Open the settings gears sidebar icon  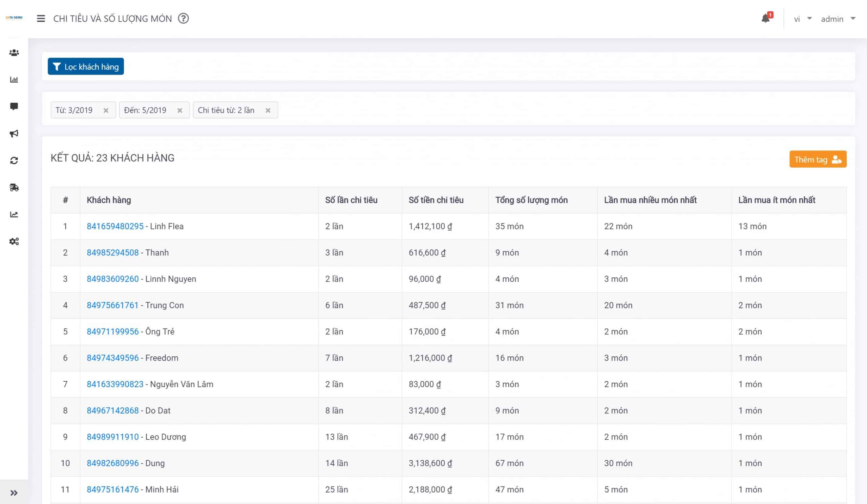[x=14, y=241]
